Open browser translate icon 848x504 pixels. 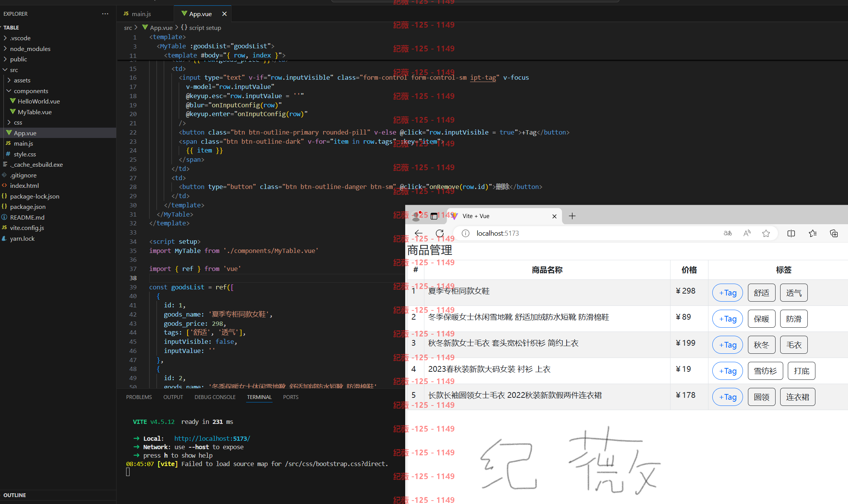click(728, 233)
